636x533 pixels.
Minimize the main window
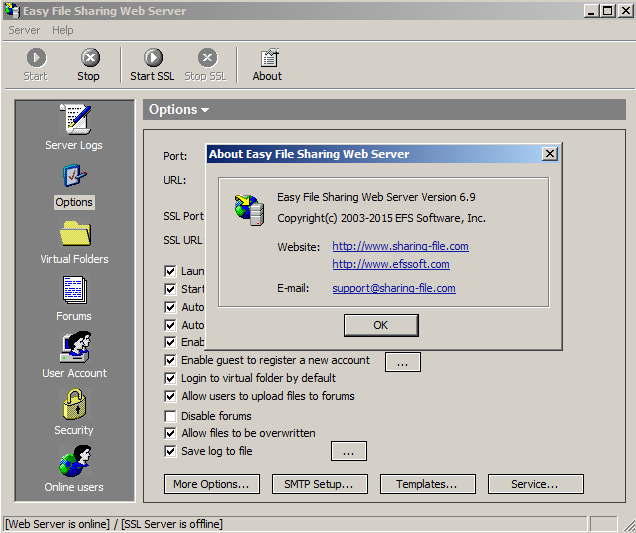[591, 11]
